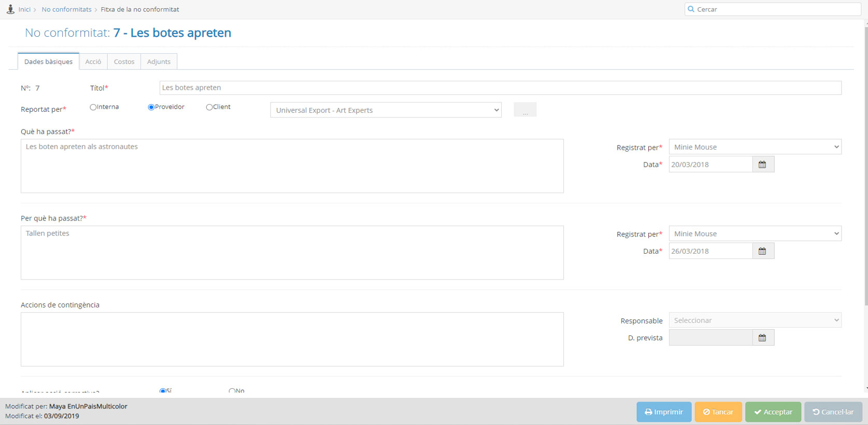
Task: Switch to the Acció tab
Action: 93,62
